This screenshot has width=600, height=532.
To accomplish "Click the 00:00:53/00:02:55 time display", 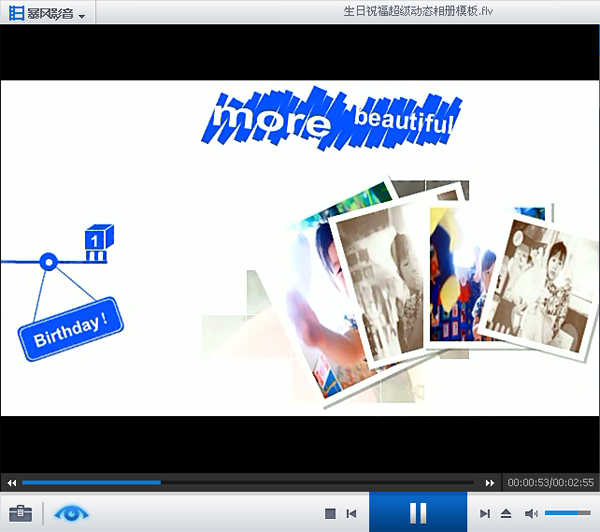I will 551,482.
